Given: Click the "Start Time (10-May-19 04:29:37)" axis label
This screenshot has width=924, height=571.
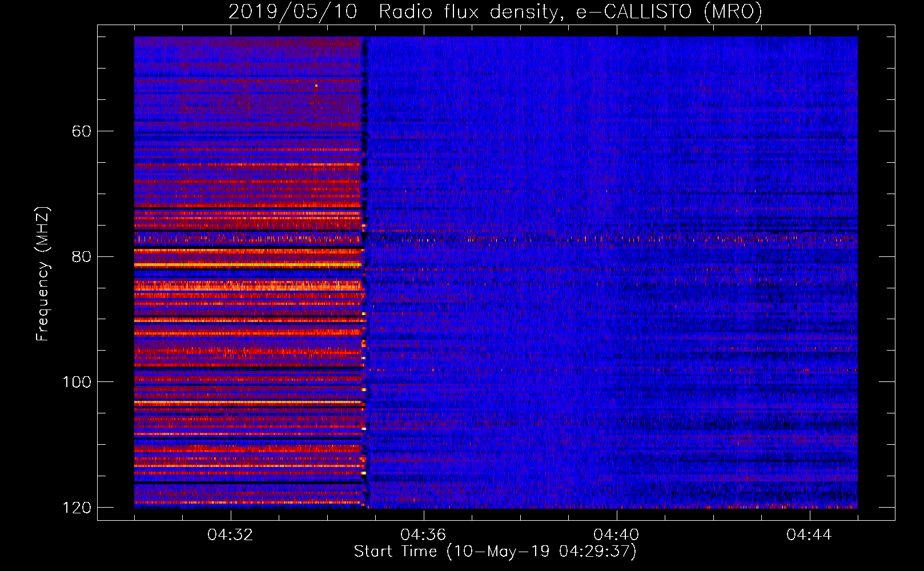Looking at the screenshot, I should [x=495, y=552].
